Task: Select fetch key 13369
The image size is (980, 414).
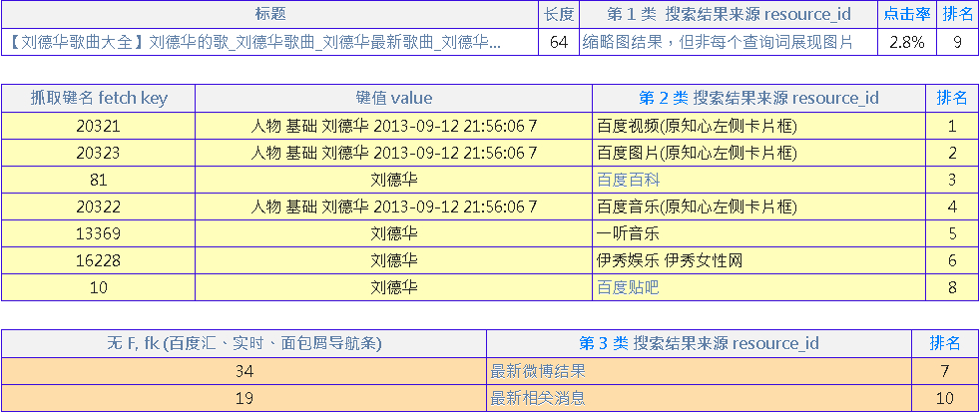Action: 98,233
